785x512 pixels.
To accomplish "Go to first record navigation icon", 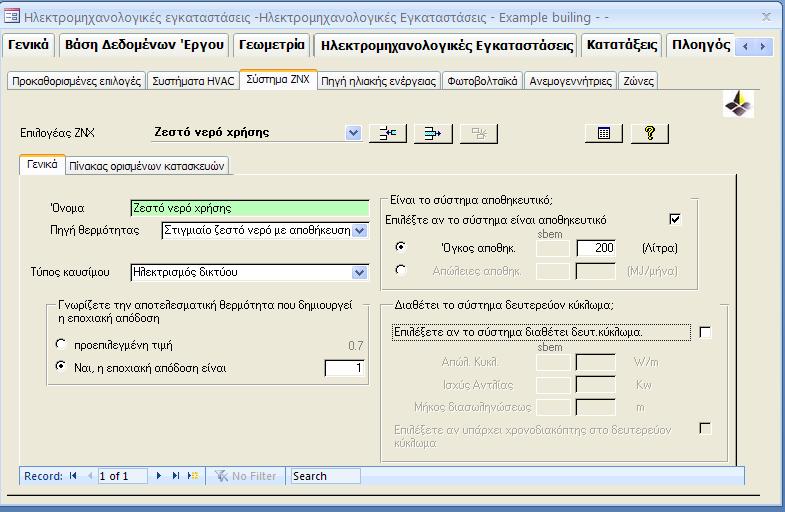I will click(74, 476).
